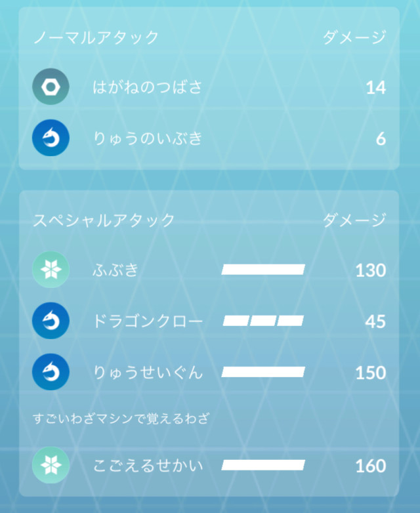The height and width of the screenshot is (513, 420).
Task: Tap the ice type icon beside こごえるせかい
Action: point(51,465)
